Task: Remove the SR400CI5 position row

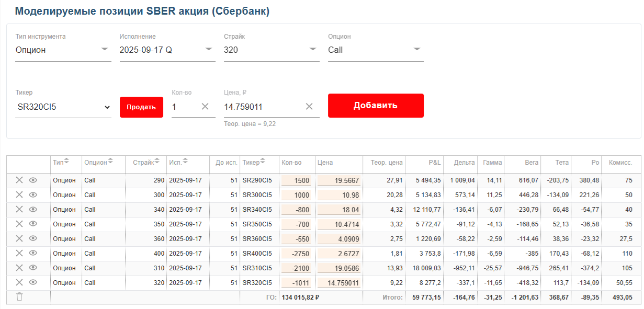Action: [x=19, y=253]
